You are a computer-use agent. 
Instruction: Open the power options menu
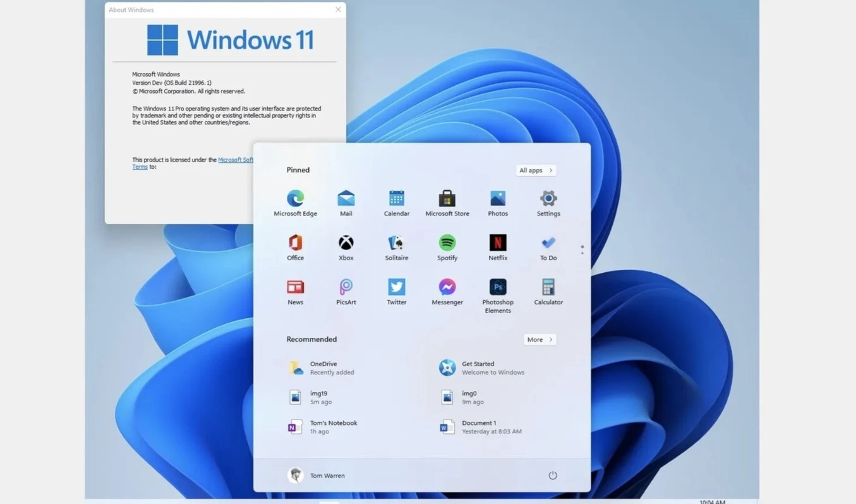click(x=552, y=475)
